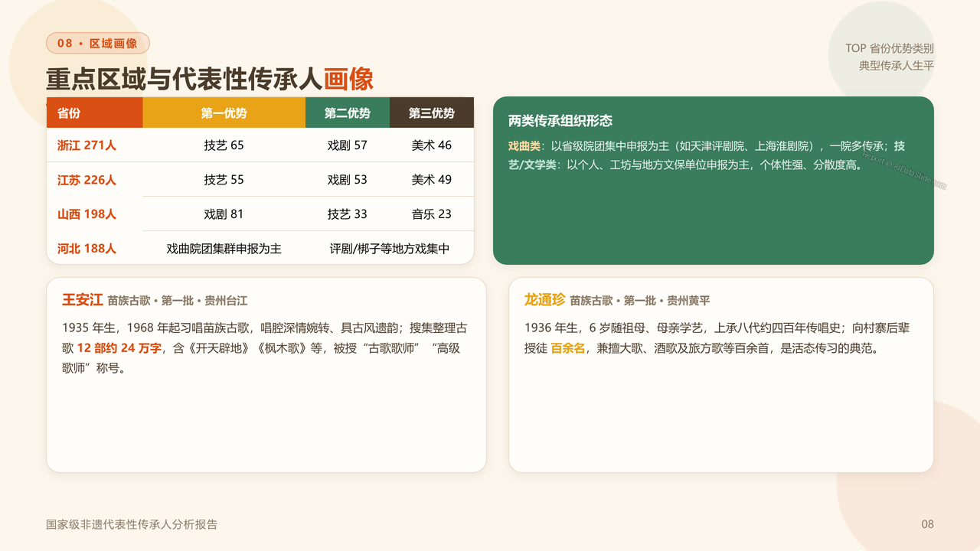The image size is (980, 551).
Task: Click the highlighted text 百余名
Action: (x=568, y=348)
